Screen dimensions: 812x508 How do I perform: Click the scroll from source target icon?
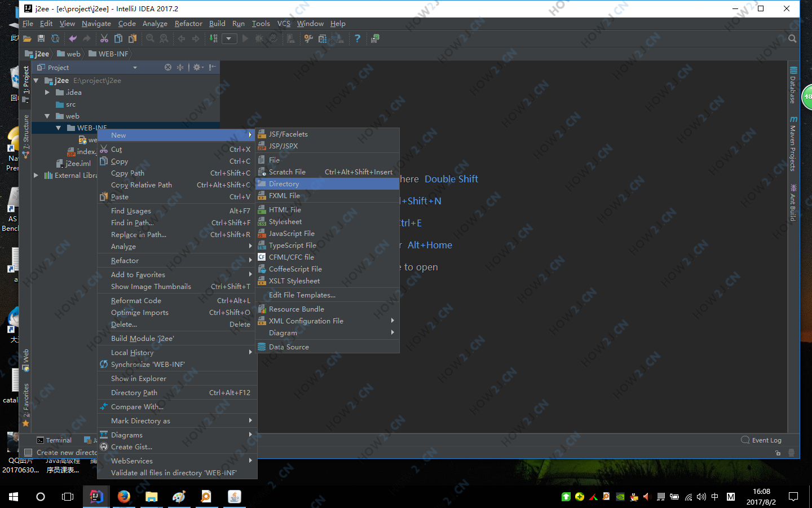[168, 67]
